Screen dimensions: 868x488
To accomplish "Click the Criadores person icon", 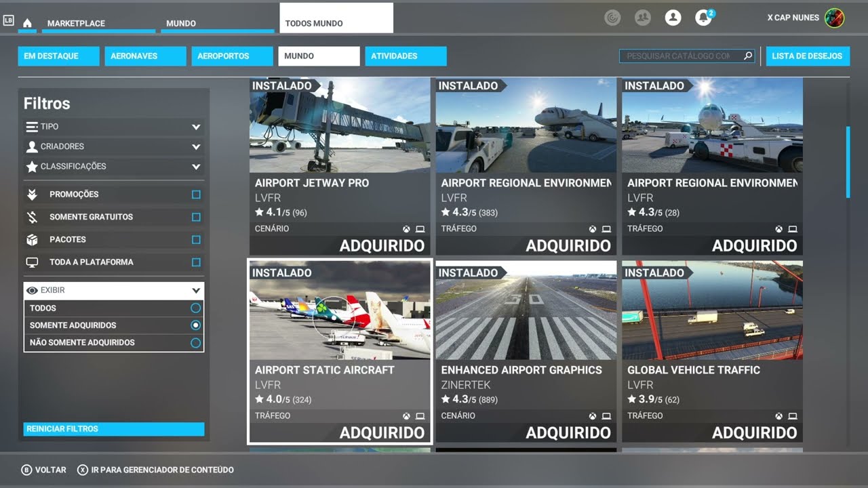I will (32, 146).
